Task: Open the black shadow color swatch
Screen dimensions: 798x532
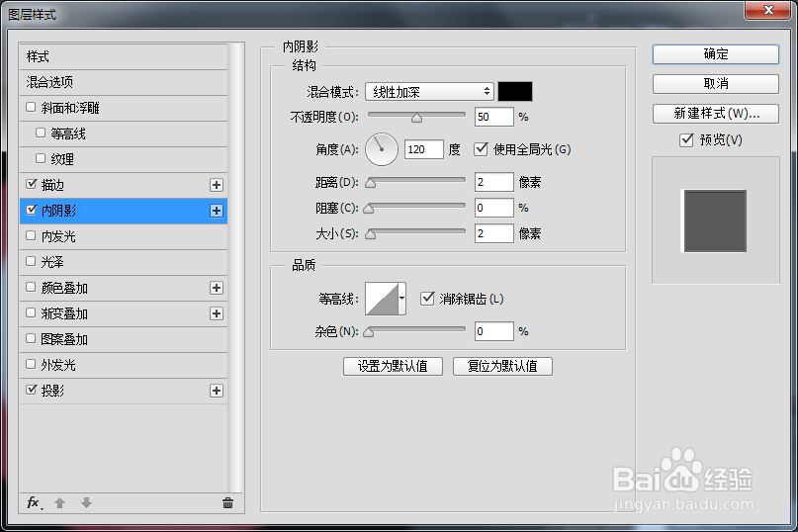Action: [515, 92]
